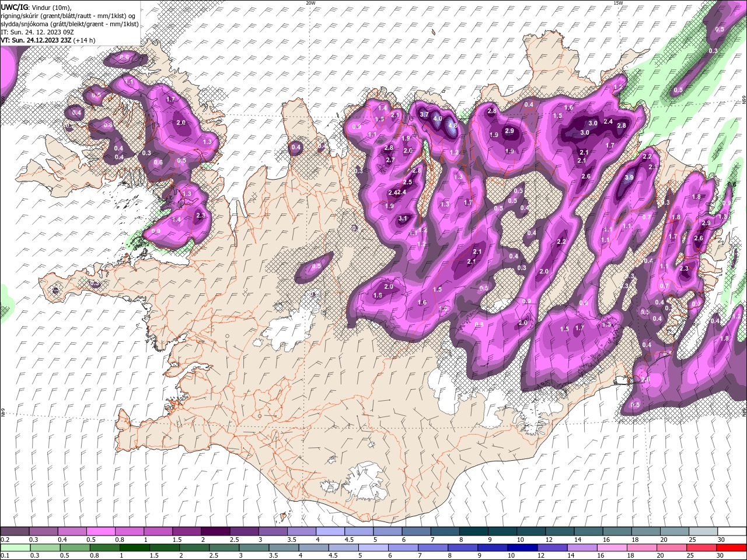Pick the darkest green swatch labeled 1 in lower legend
This screenshot has height=560, width=747.
134,548
